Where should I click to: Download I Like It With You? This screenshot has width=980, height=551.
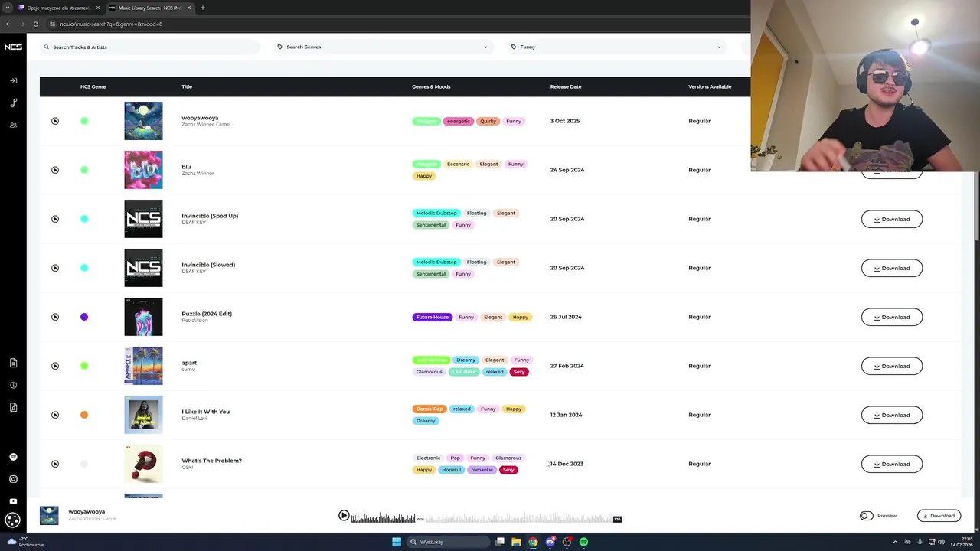[x=892, y=415]
